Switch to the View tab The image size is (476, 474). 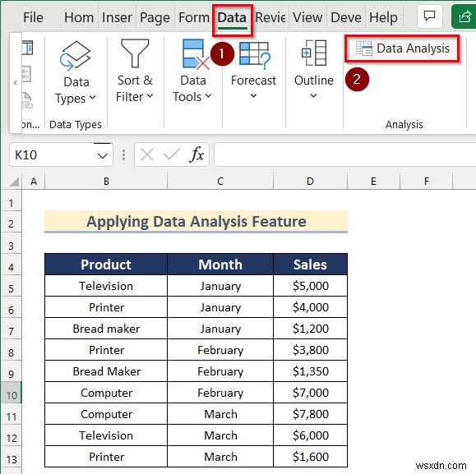tap(307, 17)
